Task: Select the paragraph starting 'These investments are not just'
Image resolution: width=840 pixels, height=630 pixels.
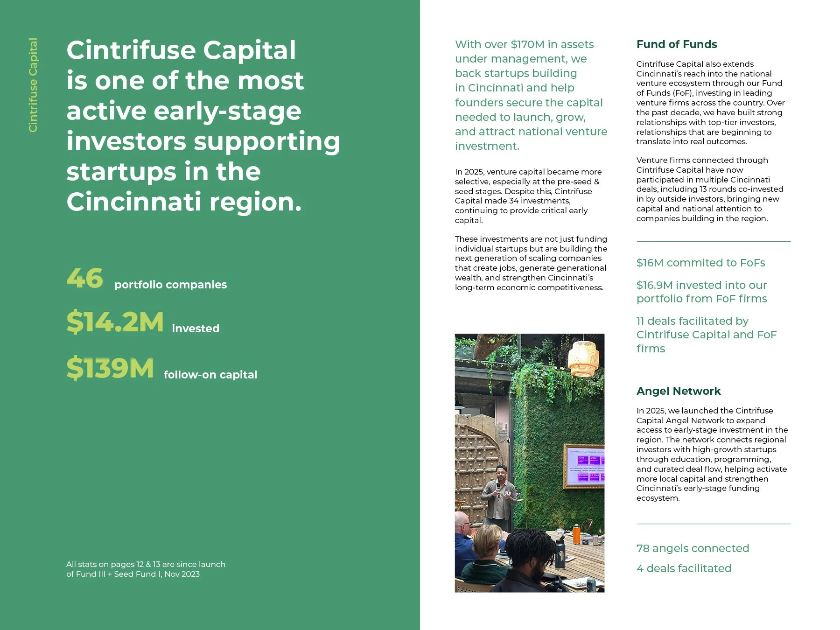Action: (531, 263)
